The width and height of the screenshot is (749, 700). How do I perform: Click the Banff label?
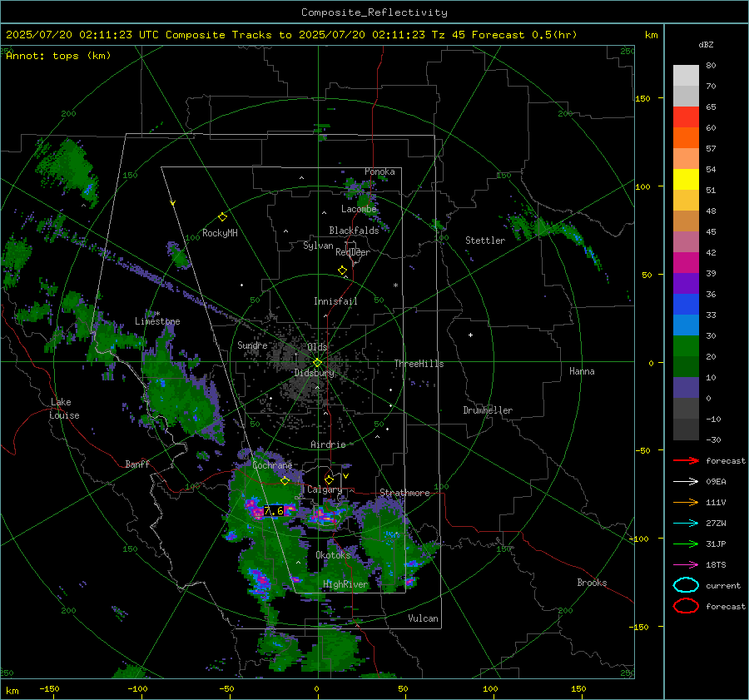point(137,464)
